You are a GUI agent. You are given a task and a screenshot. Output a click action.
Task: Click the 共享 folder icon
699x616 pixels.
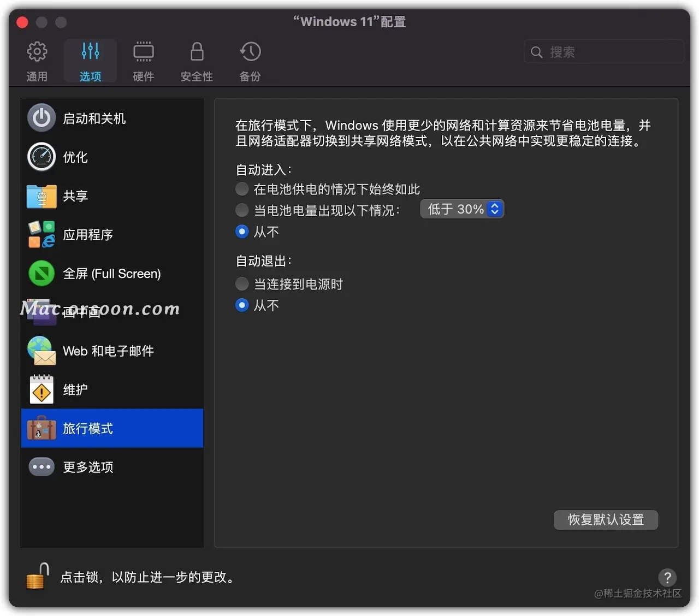(x=42, y=196)
